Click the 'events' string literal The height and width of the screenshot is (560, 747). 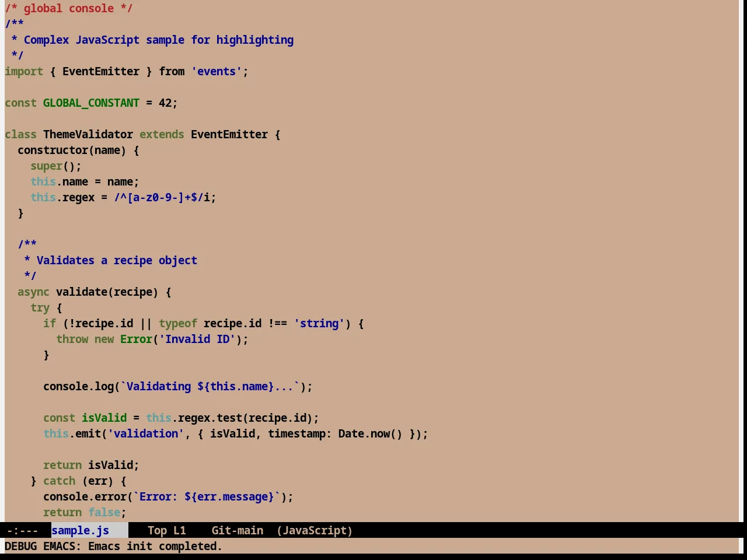(217, 71)
